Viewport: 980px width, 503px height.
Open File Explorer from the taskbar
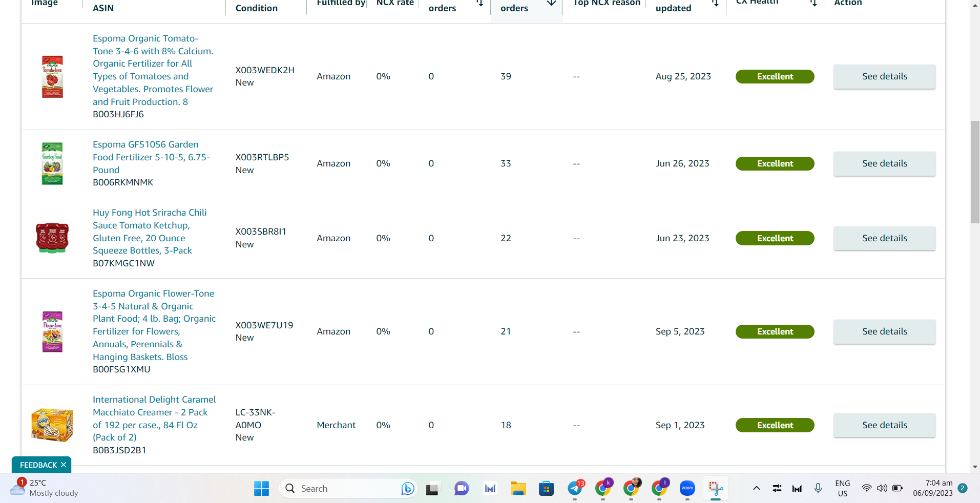pos(518,489)
